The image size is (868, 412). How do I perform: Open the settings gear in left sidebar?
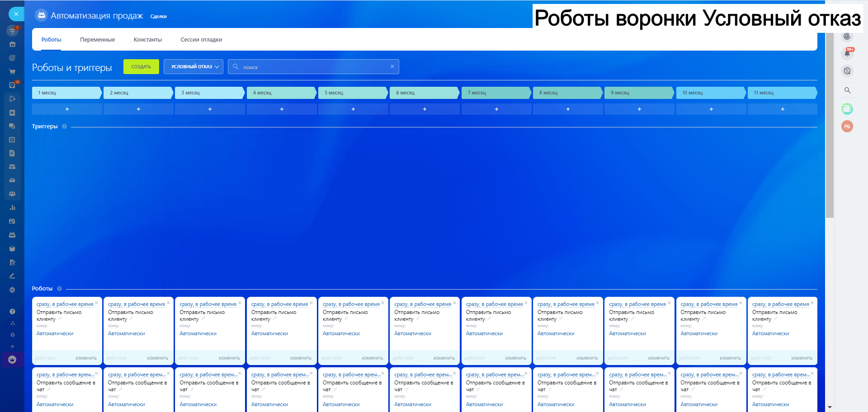pos(12,335)
